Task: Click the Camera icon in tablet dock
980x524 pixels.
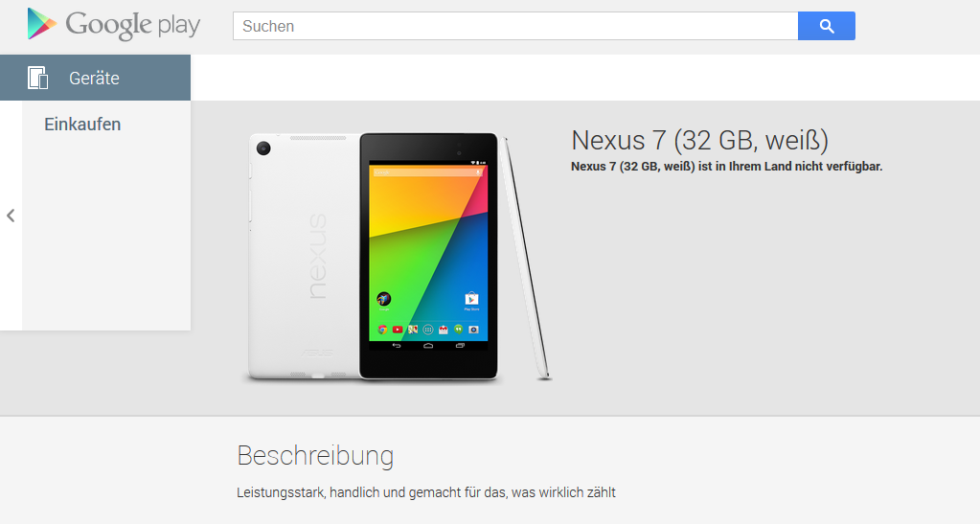Action: (x=474, y=330)
